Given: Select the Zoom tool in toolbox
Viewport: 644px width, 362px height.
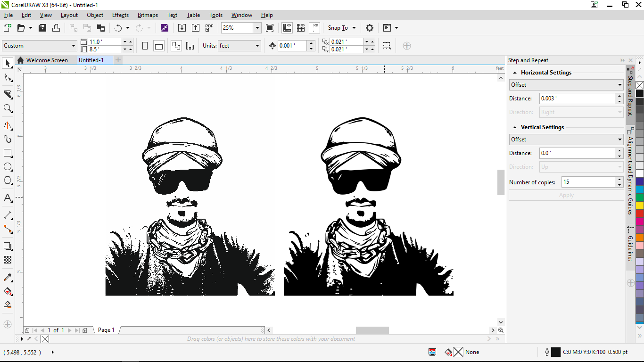Looking at the screenshot, I should tap(8, 109).
